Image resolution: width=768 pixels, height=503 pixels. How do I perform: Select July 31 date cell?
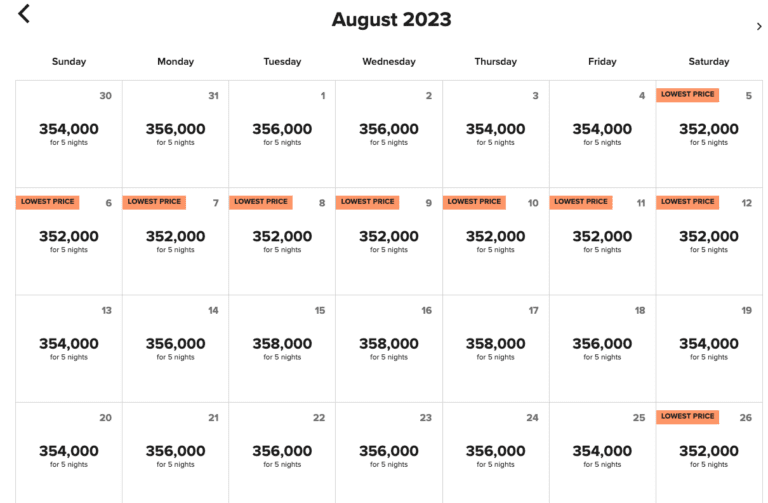pyautogui.click(x=175, y=133)
